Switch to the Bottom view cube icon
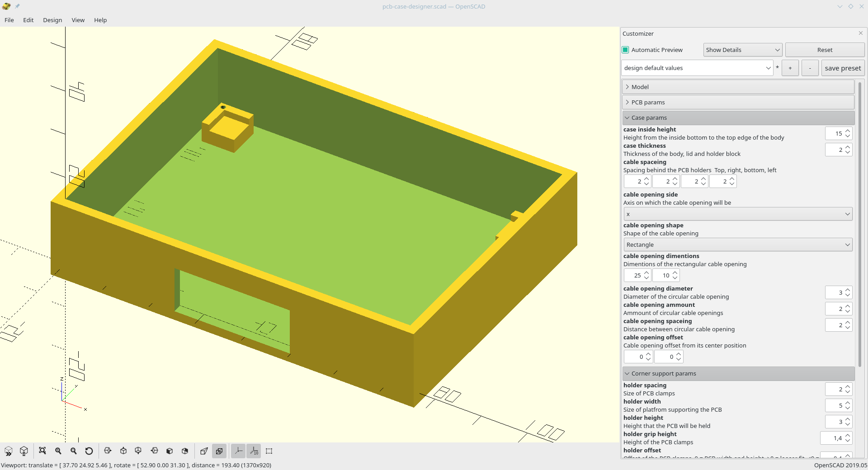Viewport: 868px width, 470px height. pos(138,451)
